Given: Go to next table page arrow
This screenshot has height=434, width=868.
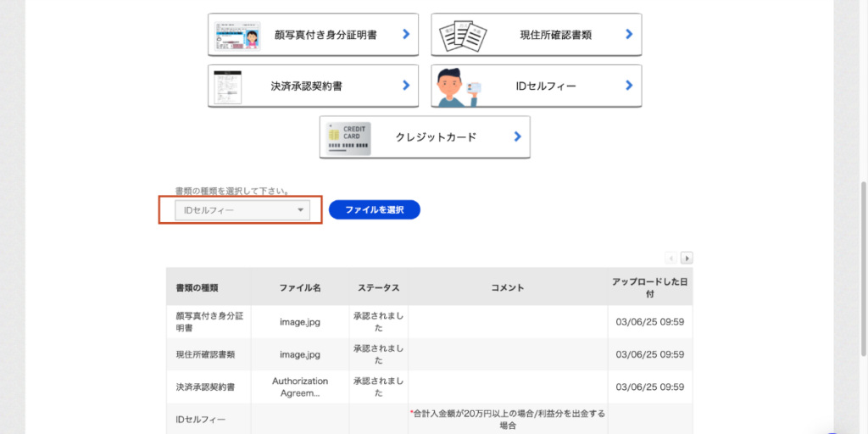Looking at the screenshot, I should coord(687,258).
